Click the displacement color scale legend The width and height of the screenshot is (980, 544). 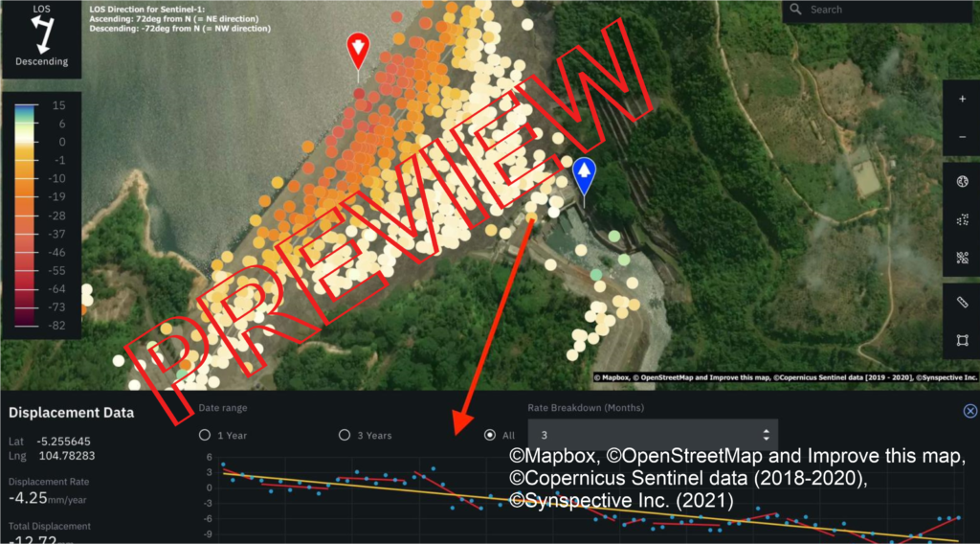point(41,215)
